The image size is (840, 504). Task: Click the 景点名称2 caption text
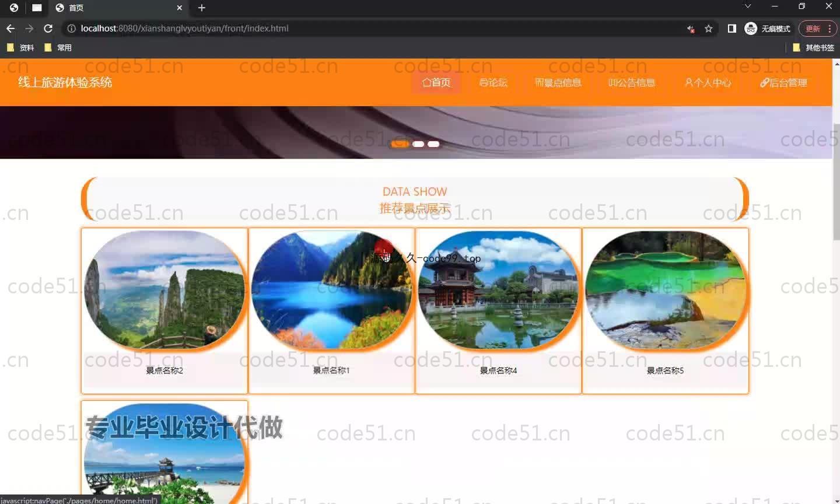click(164, 370)
